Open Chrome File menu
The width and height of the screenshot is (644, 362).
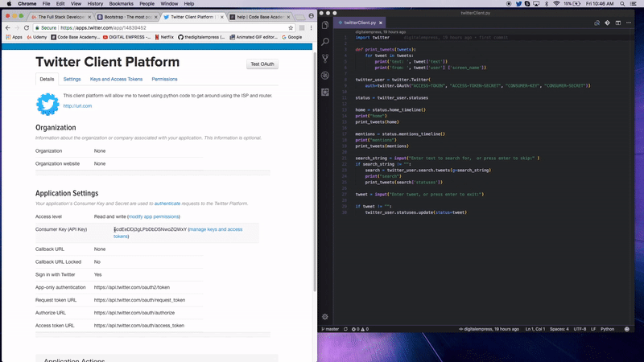point(46,4)
